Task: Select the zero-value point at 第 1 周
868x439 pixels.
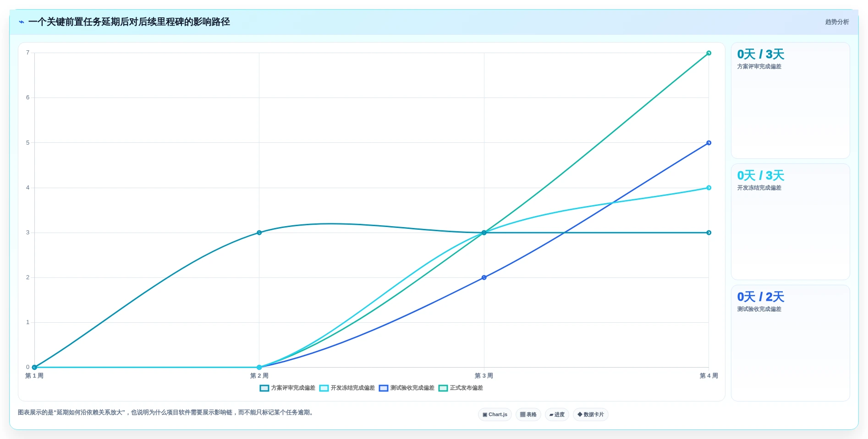Action: tap(34, 367)
